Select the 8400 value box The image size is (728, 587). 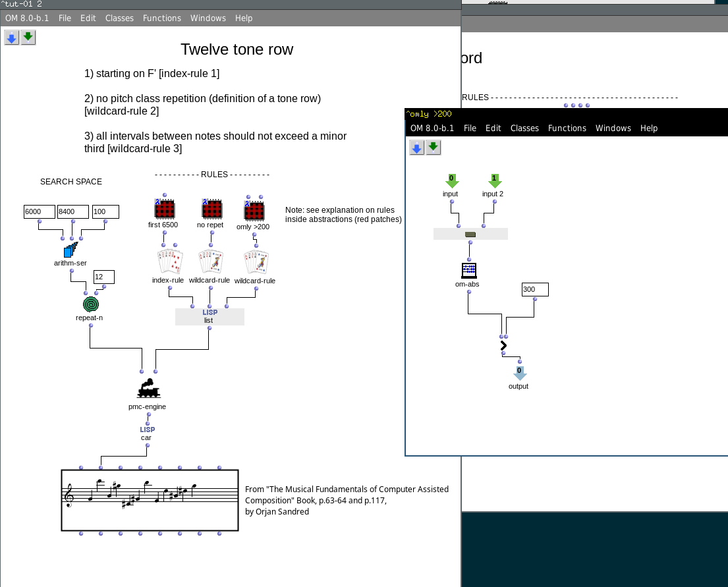coord(72,211)
